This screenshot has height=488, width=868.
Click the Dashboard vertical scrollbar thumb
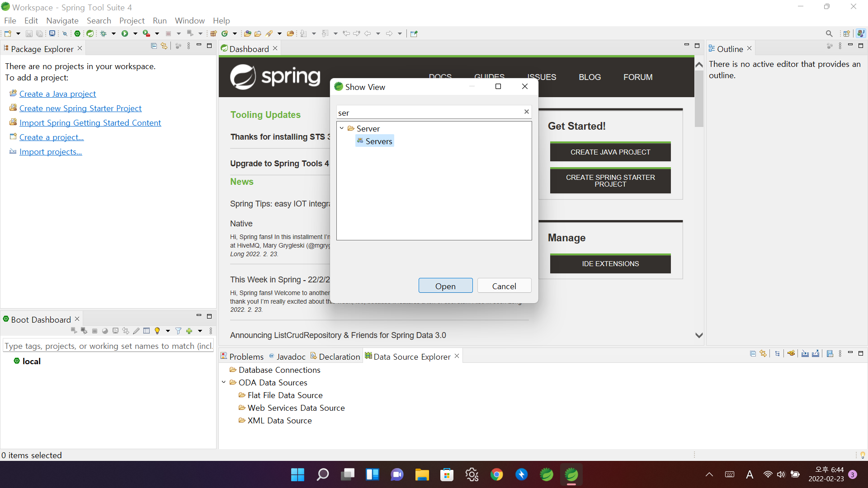pos(699,99)
